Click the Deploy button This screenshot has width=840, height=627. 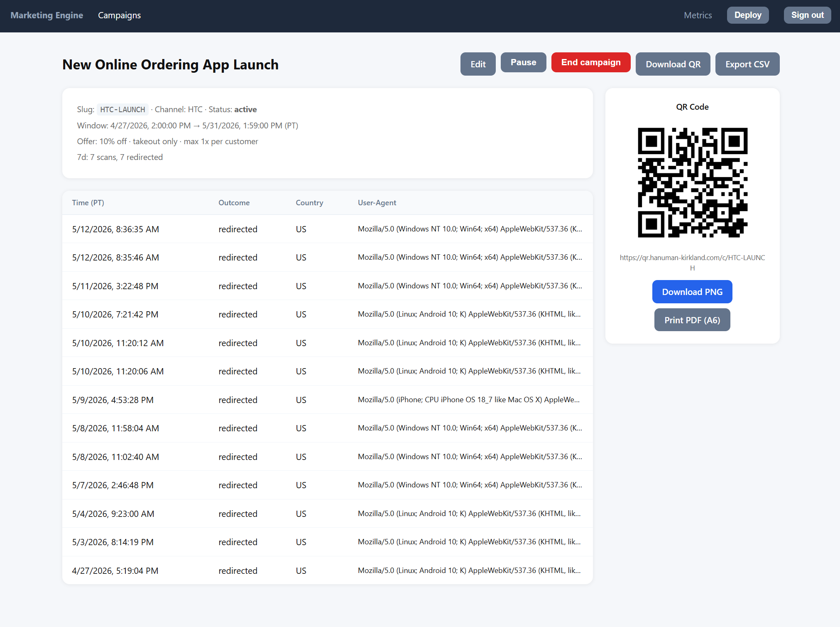point(747,15)
